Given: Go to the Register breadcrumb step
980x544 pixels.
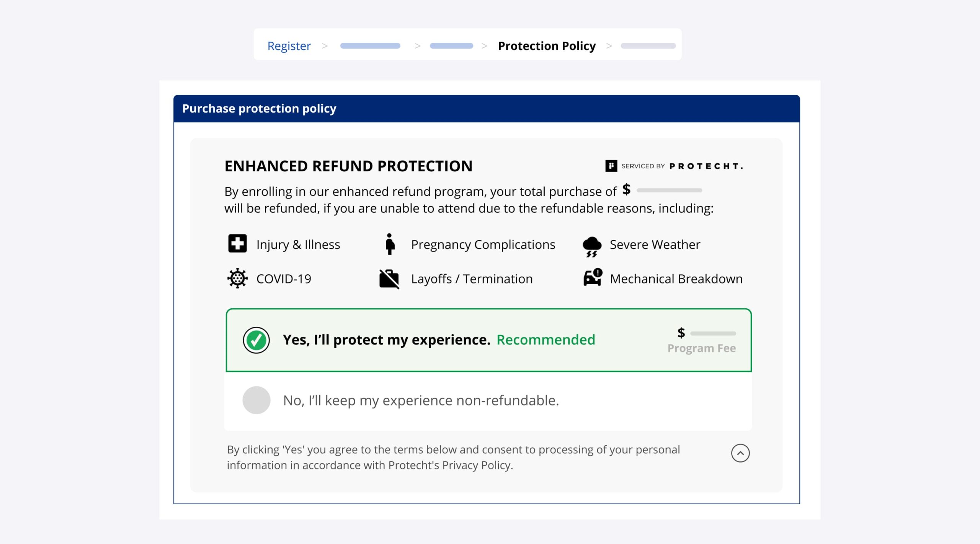Looking at the screenshot, I should 289,46.
